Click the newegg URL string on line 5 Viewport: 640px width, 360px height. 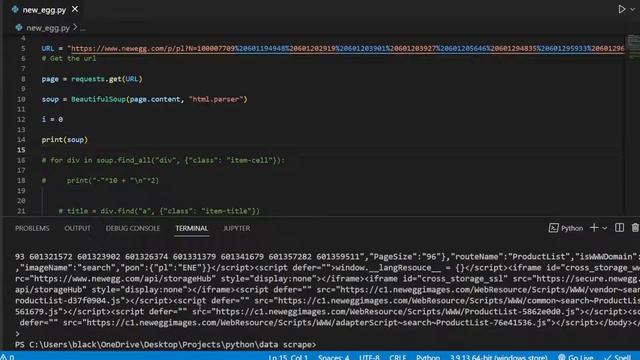click(346, 49)
